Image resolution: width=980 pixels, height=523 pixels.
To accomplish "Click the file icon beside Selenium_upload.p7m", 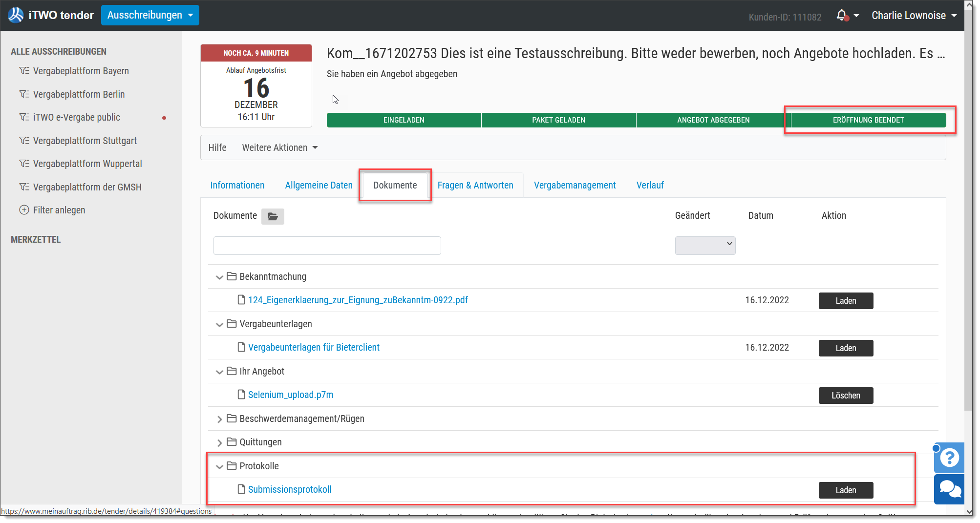I will point(241,395).
